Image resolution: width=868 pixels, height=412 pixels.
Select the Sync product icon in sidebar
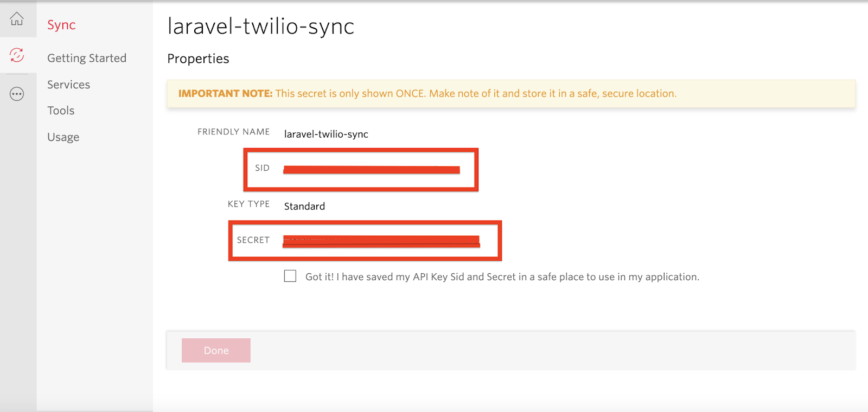17,55
